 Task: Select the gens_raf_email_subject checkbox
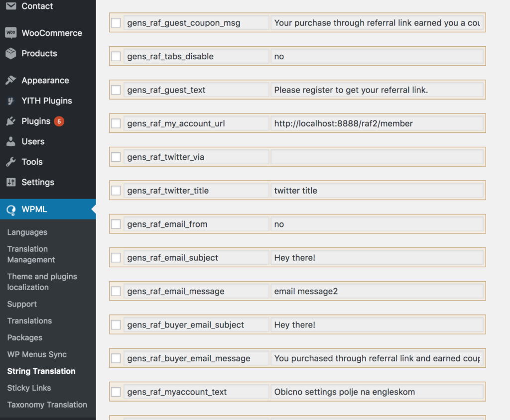(116, 257)
